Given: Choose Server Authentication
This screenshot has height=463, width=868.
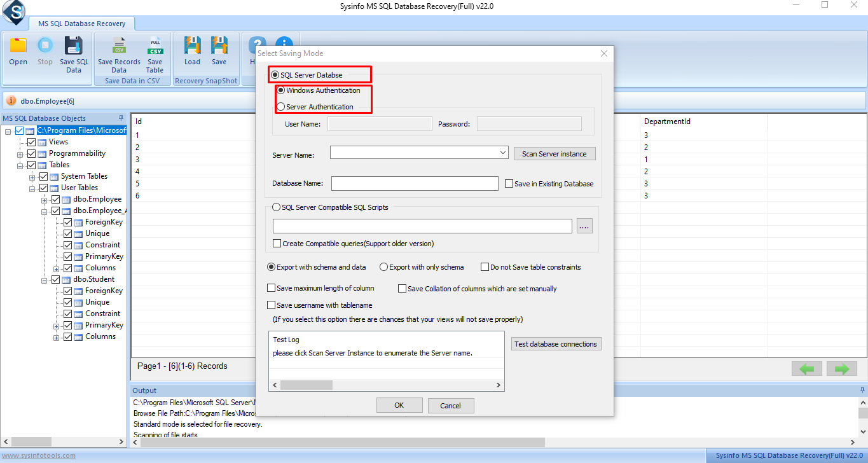Looking at the screenshot, I should point(281,107).
